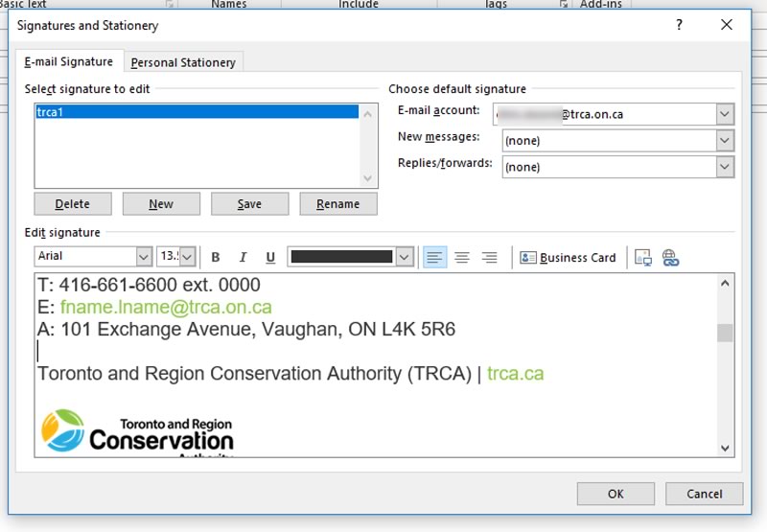This screenshot has width=767, height=532.
Task: Open the font size dropdown
Action: [x=188, y=256]
